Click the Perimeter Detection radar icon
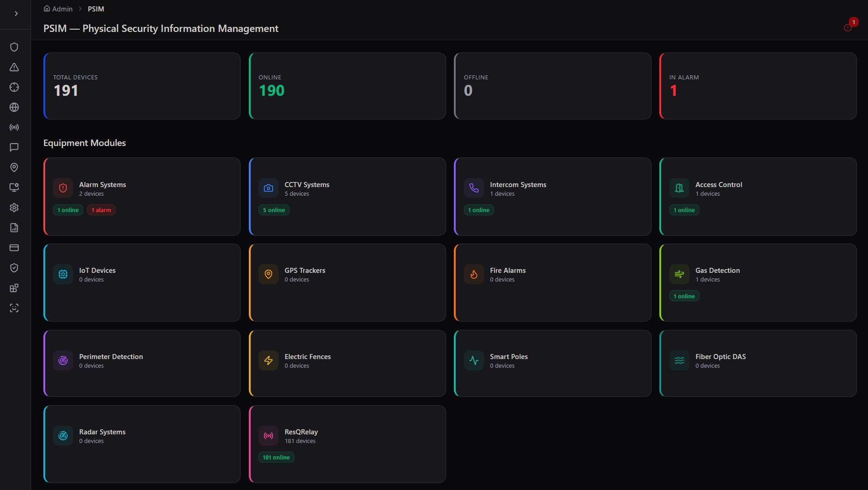Image resolution: width=868 pixels, height=490 pixels. (x=63, y=360)
